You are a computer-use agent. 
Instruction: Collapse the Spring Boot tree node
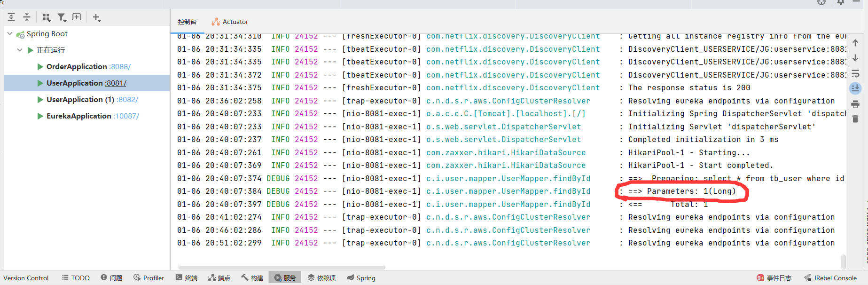(x=10, y=34)
